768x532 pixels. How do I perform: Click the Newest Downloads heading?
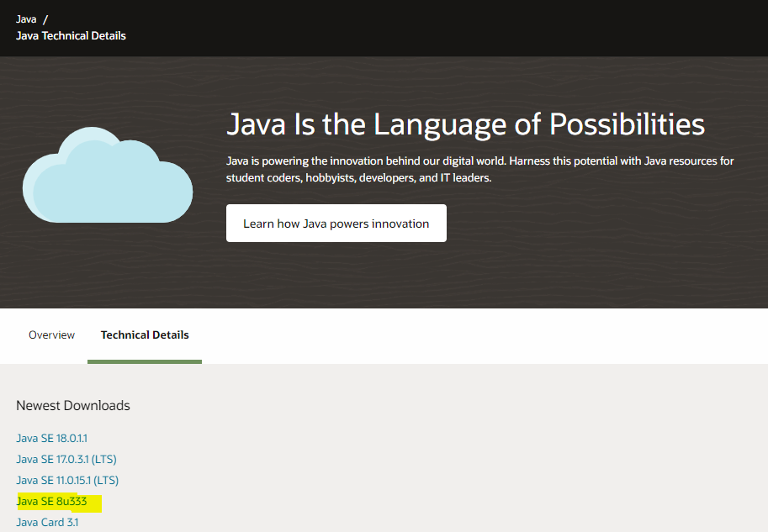tap(73, 405)
